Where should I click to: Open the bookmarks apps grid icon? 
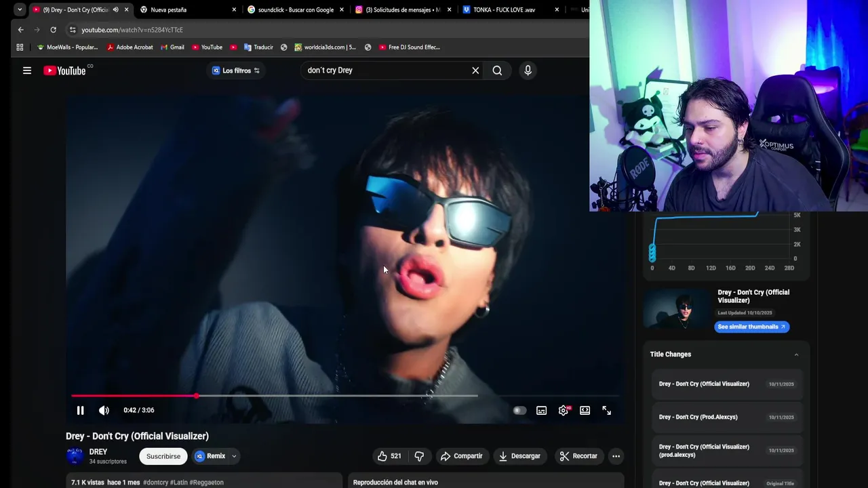click(20, 47)
